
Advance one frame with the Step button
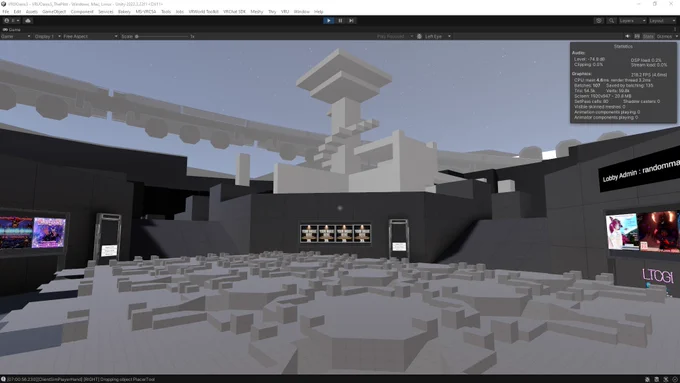[351, 20]
